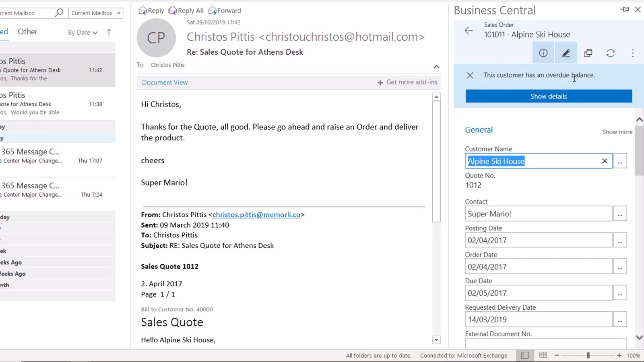Open the christos.pittis@memorli.co email link
The height and width of the screenshot is (362, 644).
256,214
